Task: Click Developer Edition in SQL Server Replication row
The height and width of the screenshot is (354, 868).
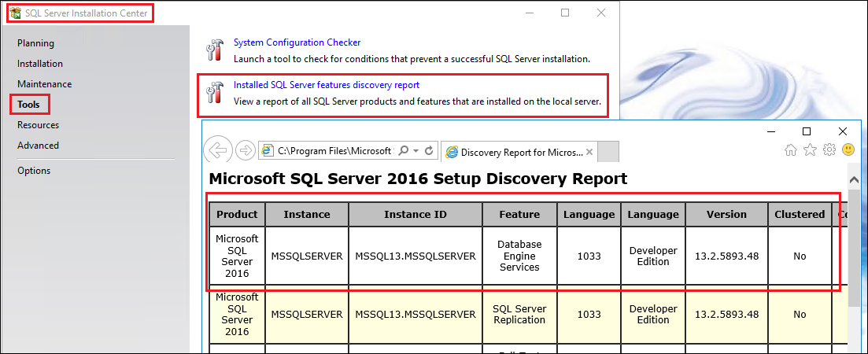Action: click(653, 314)
